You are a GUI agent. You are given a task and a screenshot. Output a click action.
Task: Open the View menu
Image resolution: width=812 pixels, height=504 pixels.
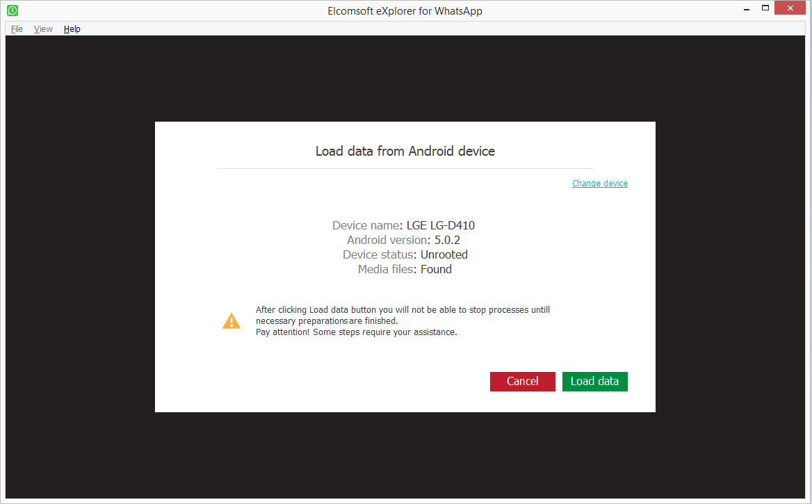tap(42, 29)
